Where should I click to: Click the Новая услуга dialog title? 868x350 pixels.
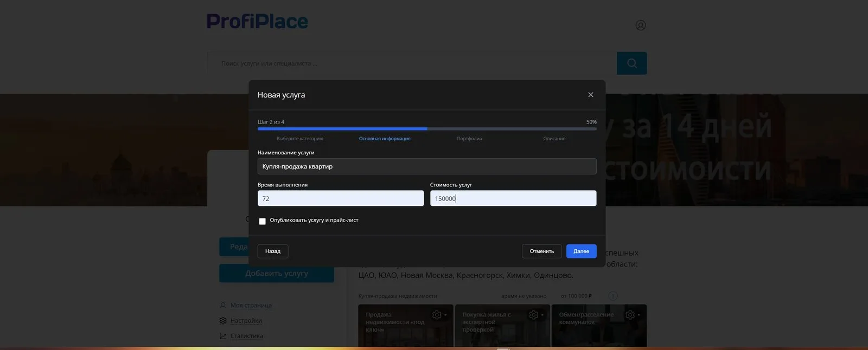(281, 95)
